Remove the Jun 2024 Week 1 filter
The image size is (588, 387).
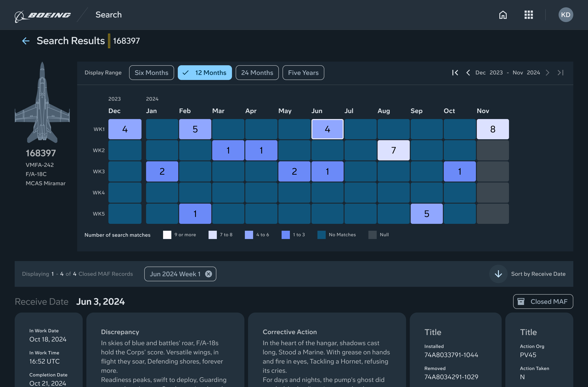209,274
